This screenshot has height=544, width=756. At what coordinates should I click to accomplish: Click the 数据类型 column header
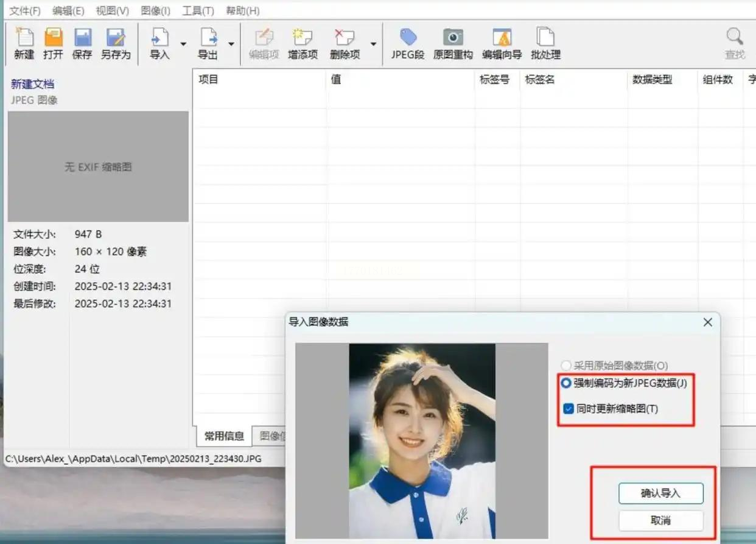[662, 79]
